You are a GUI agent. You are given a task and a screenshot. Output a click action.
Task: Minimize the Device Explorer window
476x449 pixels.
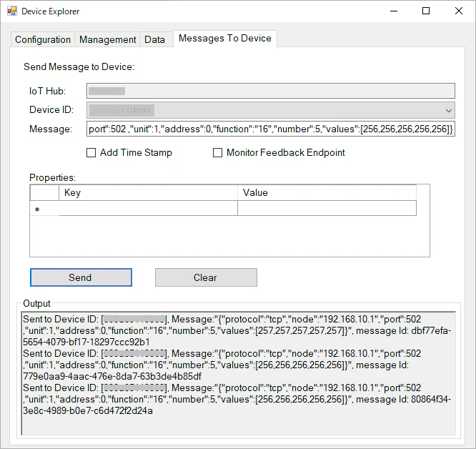point(394,11)
